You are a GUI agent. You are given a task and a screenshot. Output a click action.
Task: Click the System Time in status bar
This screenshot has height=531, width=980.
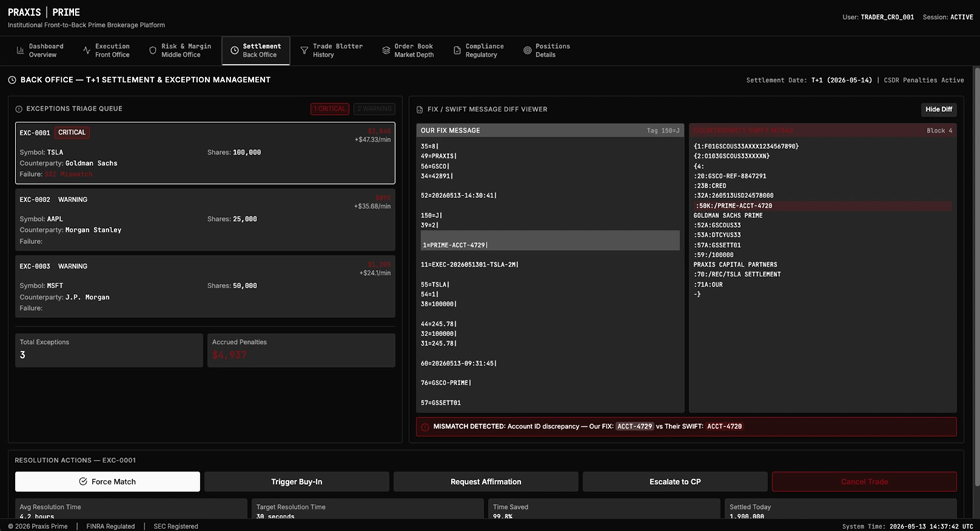click(907, 526)
